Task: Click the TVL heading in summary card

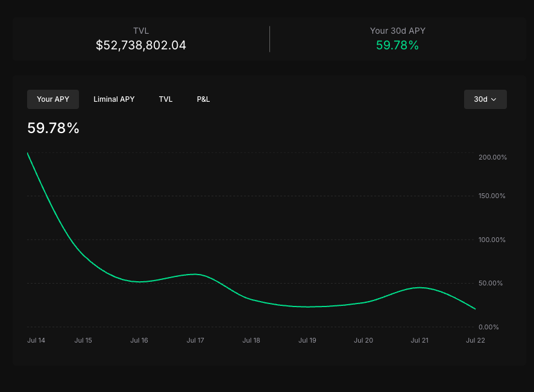Action: point(141,31)
